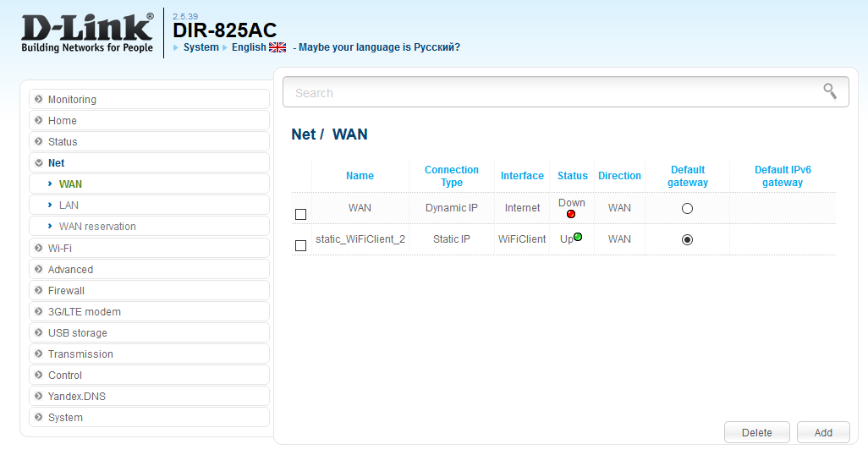
Task: Click the red Down status indicator
Action: pos(571,214)
